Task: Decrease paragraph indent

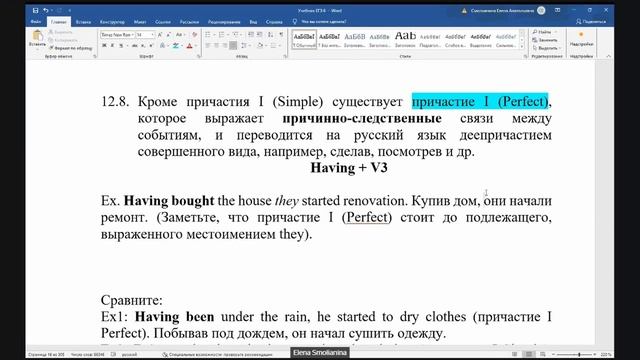Action: pos(251,35)
